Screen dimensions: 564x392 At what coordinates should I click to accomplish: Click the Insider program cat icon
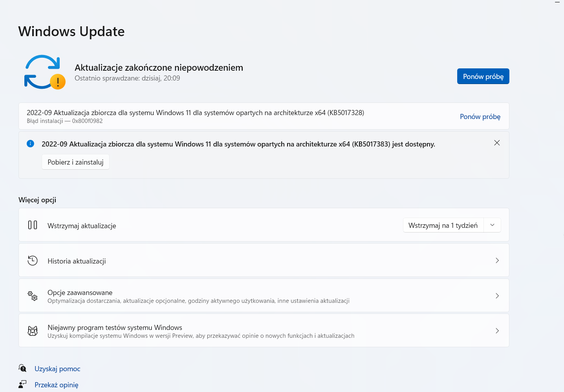pos(33,331)
